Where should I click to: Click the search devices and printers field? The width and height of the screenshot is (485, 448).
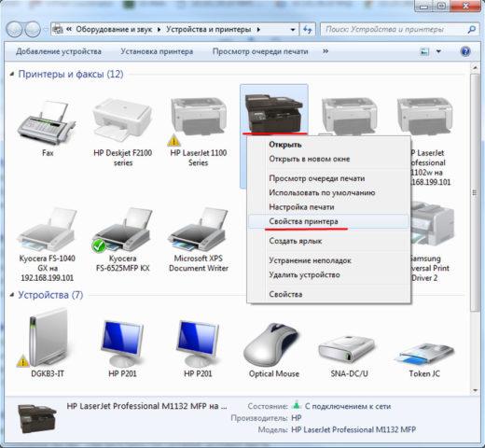400,30
